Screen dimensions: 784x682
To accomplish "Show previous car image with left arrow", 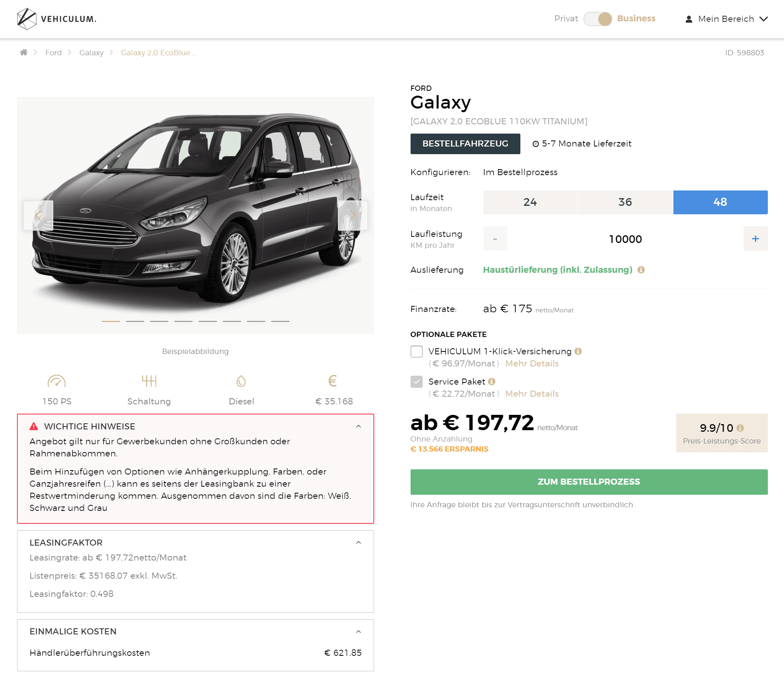I will 38,215.
